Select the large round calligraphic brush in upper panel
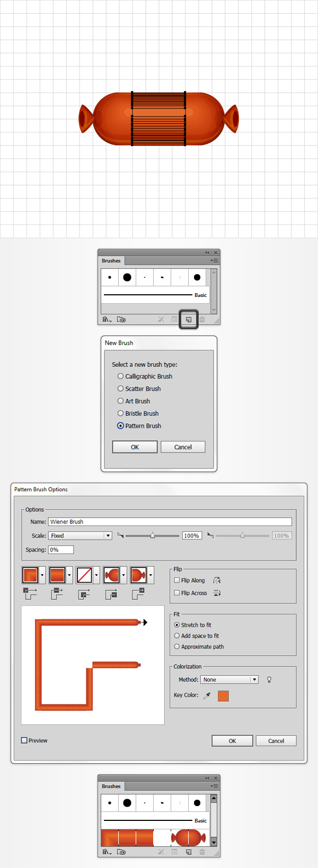The image size is (318, 868). [127, 277]
